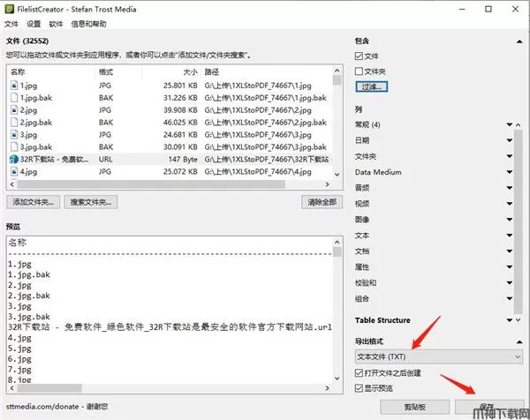530x420 pixels.
Task: Select path G:\上传\1XLStoPDF_74667\4.jpg
Action: [x=258, y=172]
